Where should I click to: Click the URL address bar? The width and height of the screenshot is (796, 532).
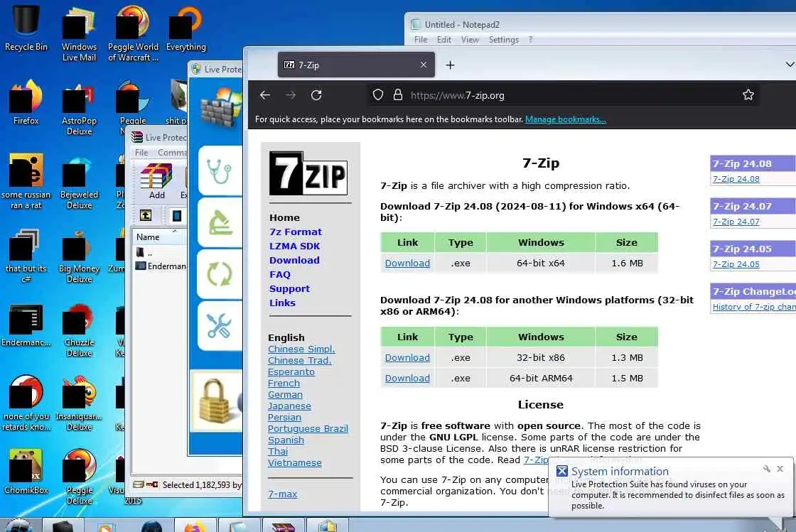point(564,95)
